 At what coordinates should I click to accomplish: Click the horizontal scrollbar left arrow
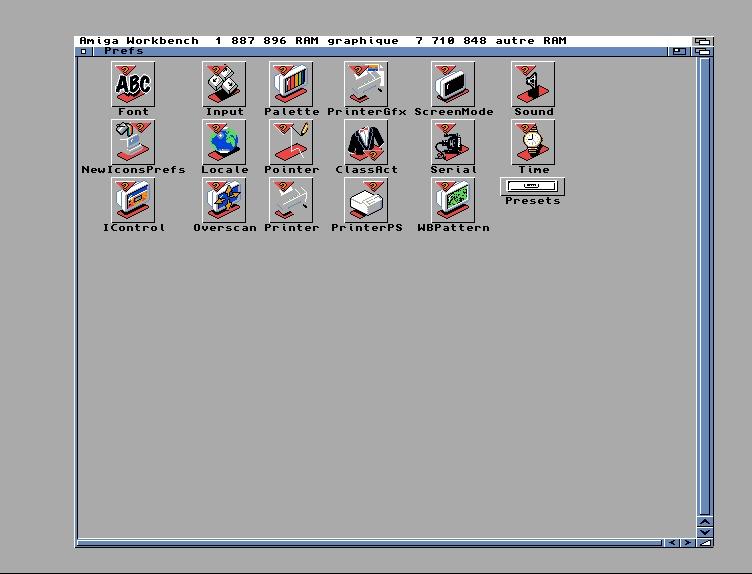coord(671,543)
